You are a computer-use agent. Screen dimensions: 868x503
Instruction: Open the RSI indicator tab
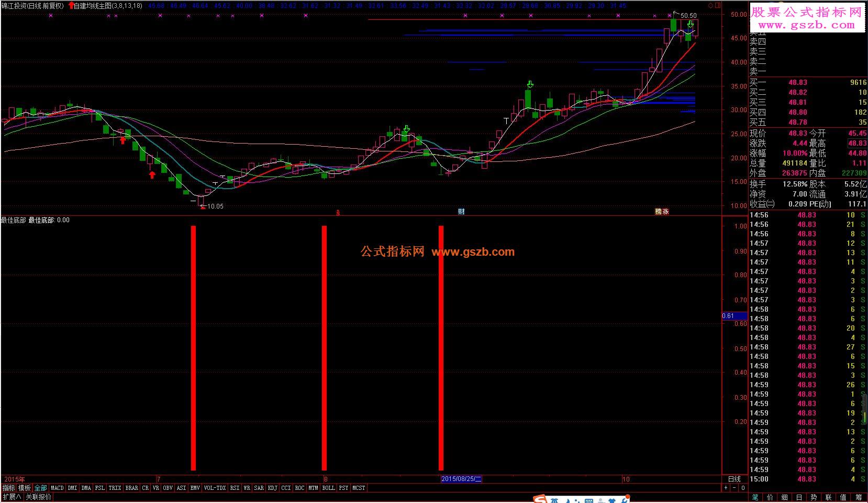(235, 488)
